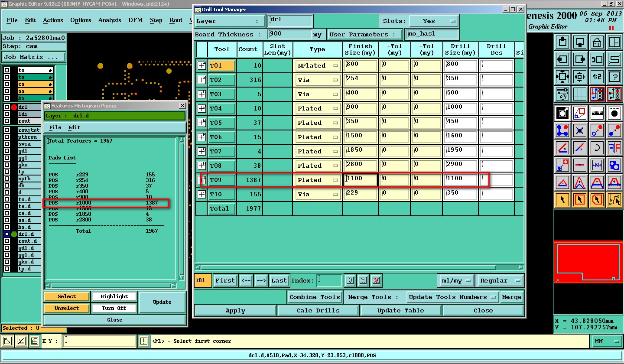This screenshot has width=624, height=364.
Task: Open the Analysis menu
Action: click(x=110, y=20)
